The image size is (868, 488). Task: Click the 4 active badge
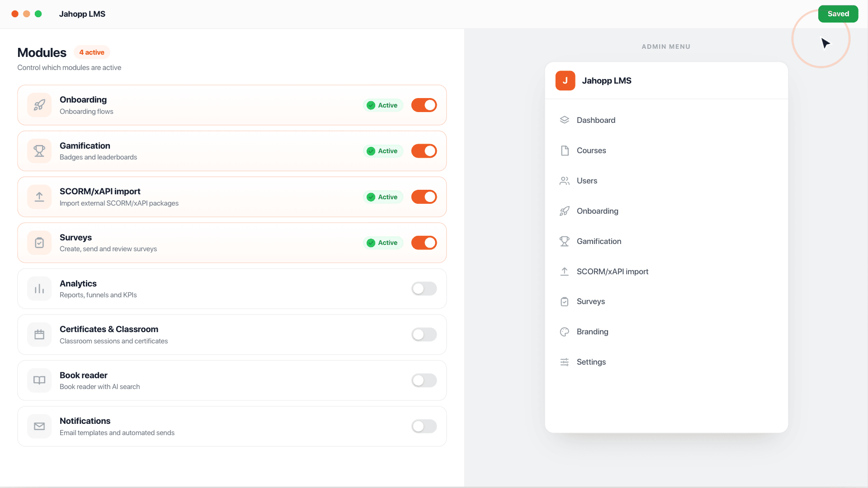pyautogui.click(x=92, y=52)
